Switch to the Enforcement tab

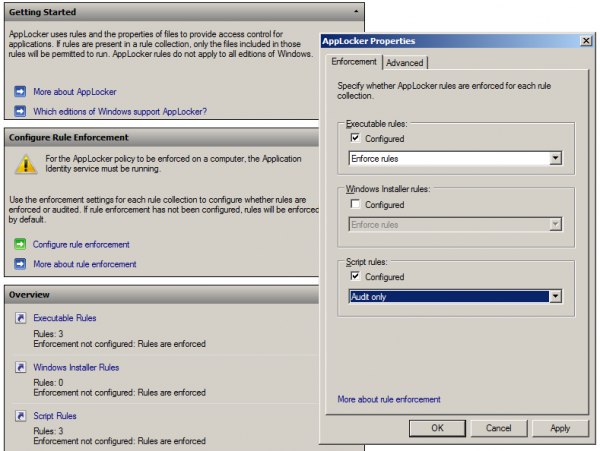[x=354, y=62]
